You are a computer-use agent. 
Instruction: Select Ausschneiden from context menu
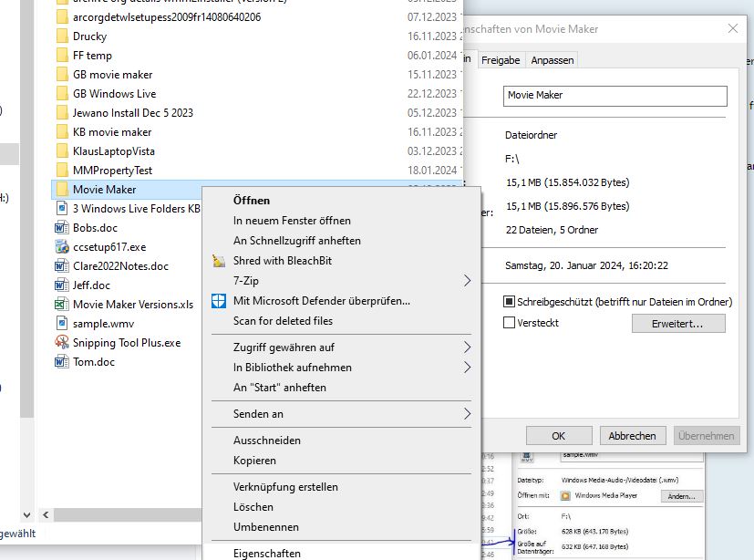pyautogui.click(x=267, y=441)
